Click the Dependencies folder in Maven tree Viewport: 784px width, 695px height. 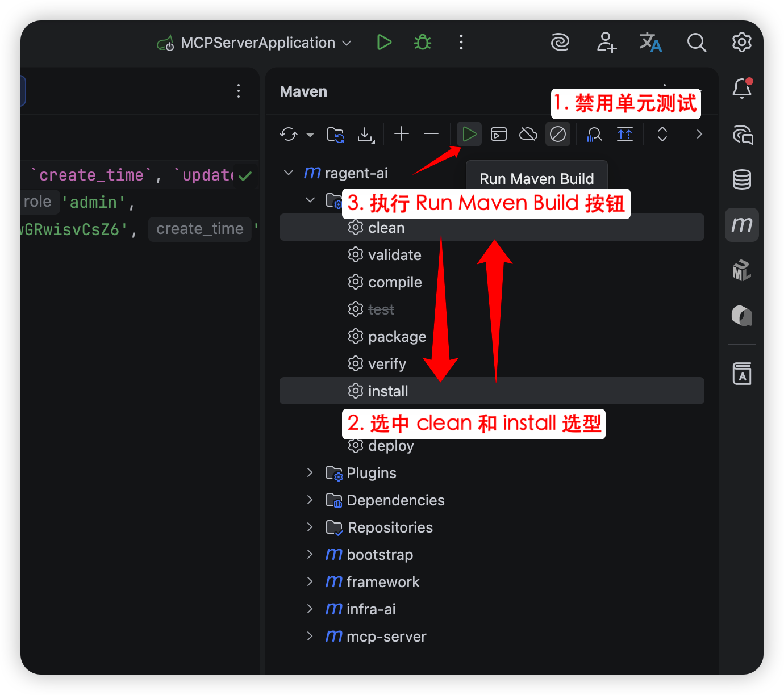pos(395,500)
